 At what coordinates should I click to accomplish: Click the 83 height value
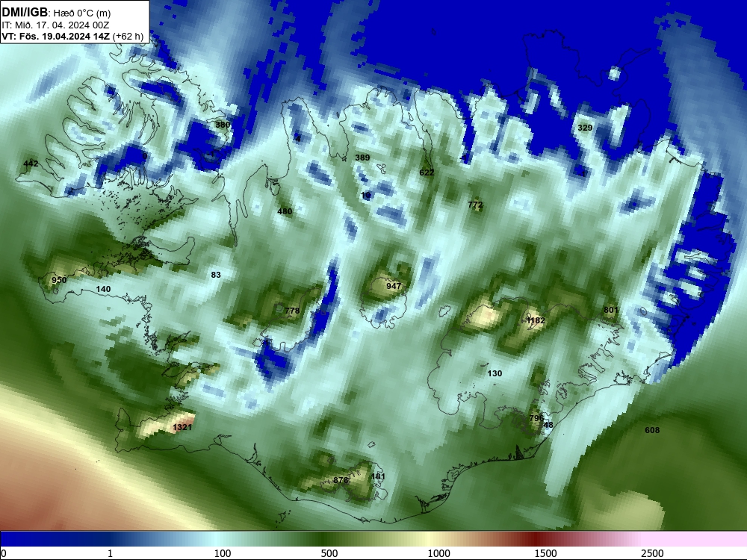click(216, 275)
